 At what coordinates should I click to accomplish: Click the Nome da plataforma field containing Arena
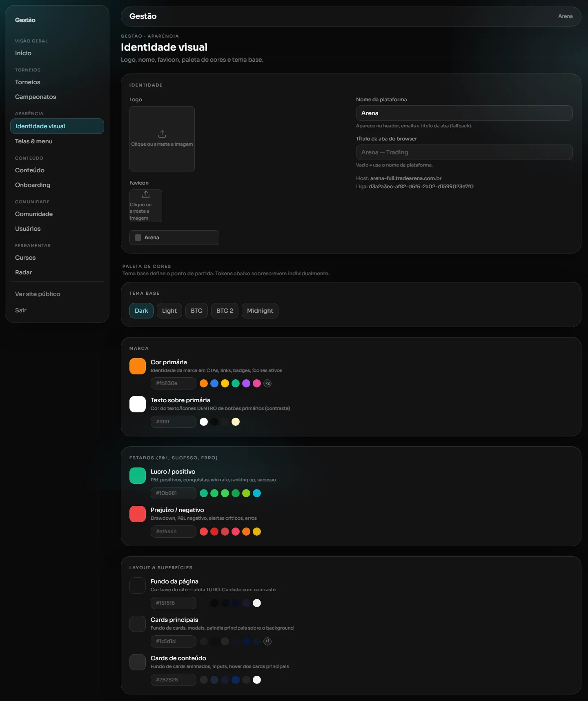tap(464, 113)
